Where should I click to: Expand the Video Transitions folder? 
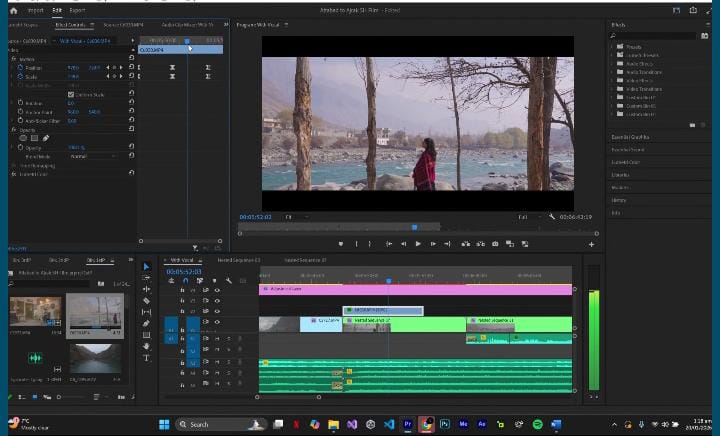613,89
